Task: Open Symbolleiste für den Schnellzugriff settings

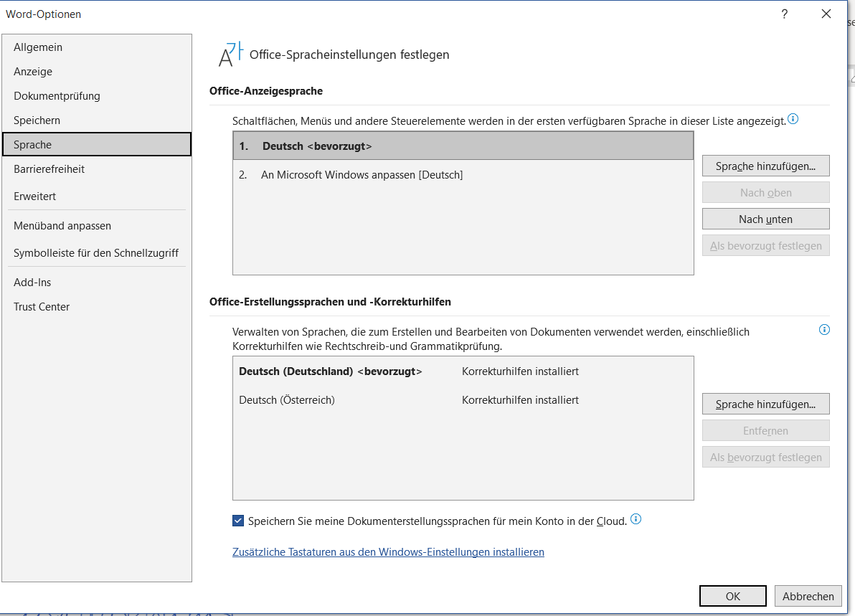Action: point(97,253)
